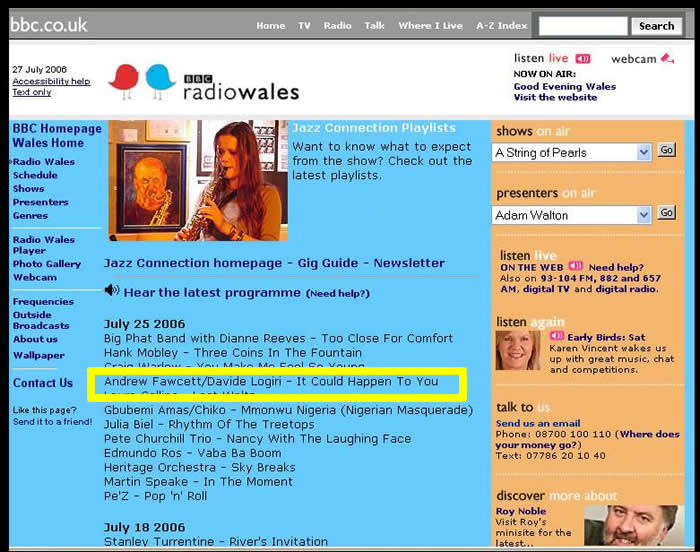700x552 pixels.
Task: Click the Need help? link under listen live
Action: click(x=616, y=268)
